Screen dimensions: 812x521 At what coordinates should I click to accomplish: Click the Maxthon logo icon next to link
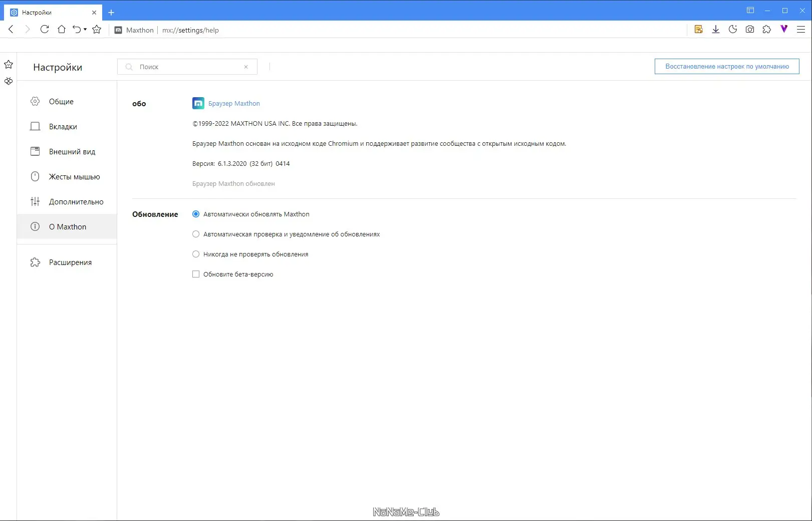(x=198, y=103)
